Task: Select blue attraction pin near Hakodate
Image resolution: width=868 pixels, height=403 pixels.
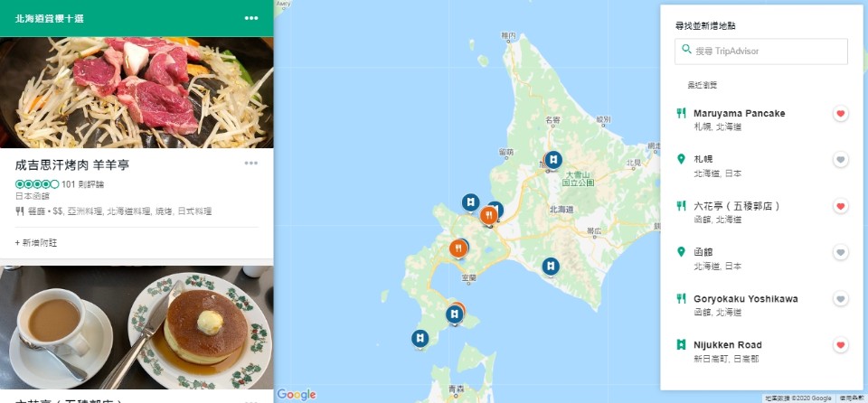Action: pos(455,314)
